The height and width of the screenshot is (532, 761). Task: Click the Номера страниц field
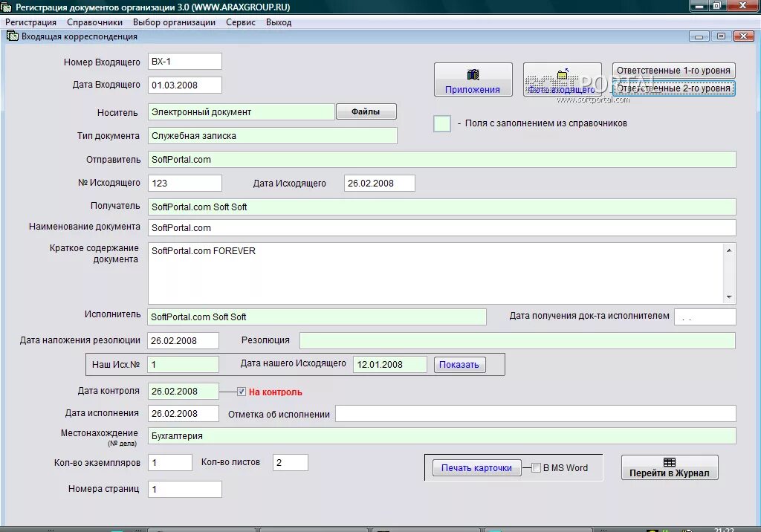(185, 489)
